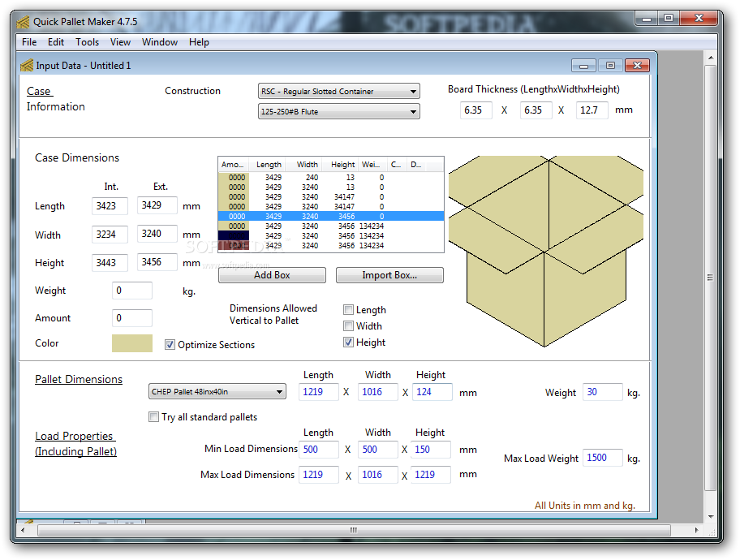
Task: Maximize the Input Data child window
Action: click(x=610, y=66)
